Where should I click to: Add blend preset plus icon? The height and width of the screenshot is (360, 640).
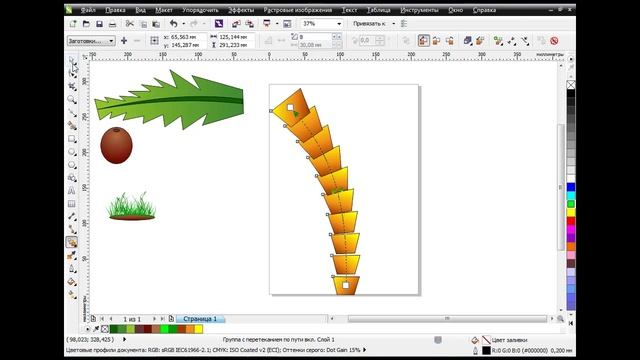124,41
